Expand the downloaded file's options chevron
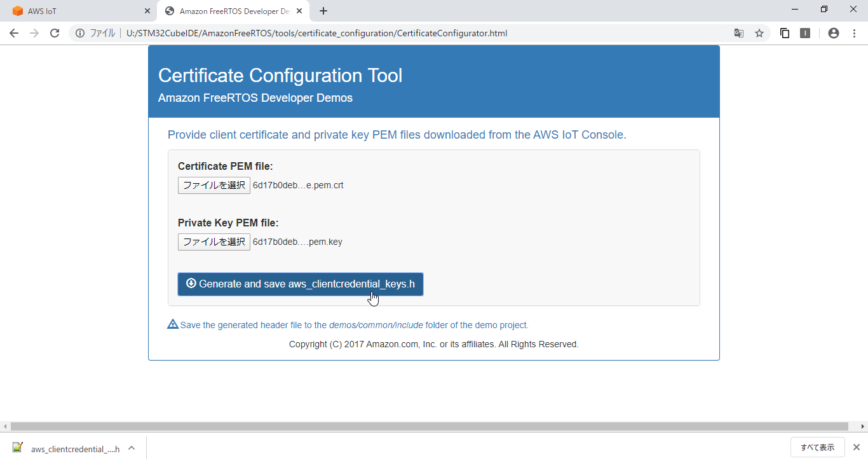The height and width of the screenshot is (463, 868). [132, 448]
